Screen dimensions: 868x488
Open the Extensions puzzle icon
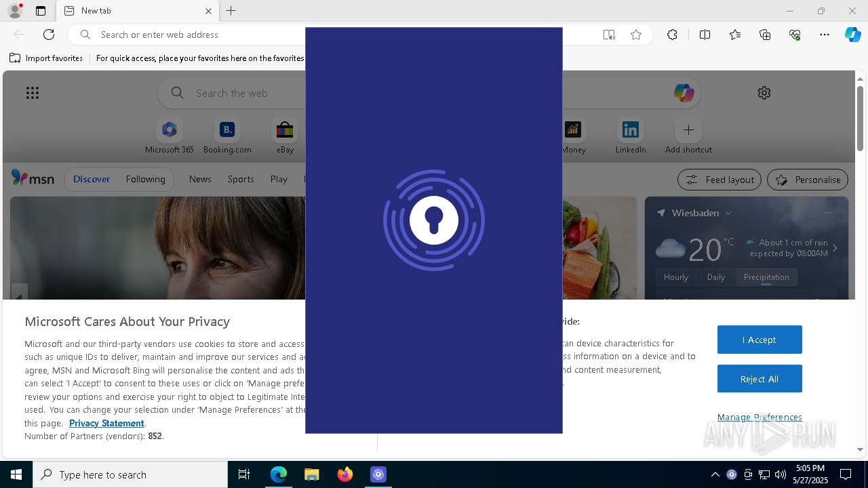tap(672, 35)
